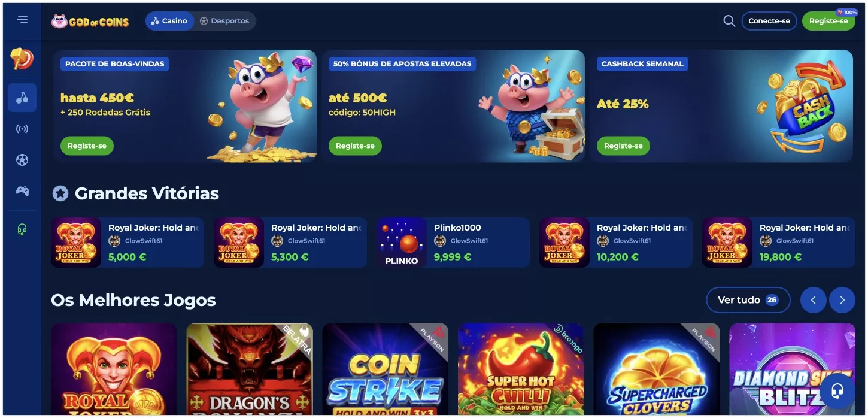Open the promotions wheel icon in sidebar

coord(22,59)
